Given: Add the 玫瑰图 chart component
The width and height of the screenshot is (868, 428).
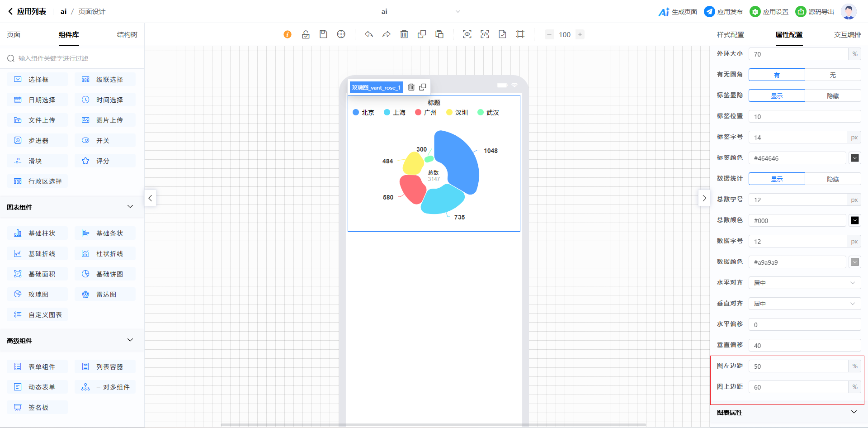Looking at the screenshot, I should tap(38, 295).
